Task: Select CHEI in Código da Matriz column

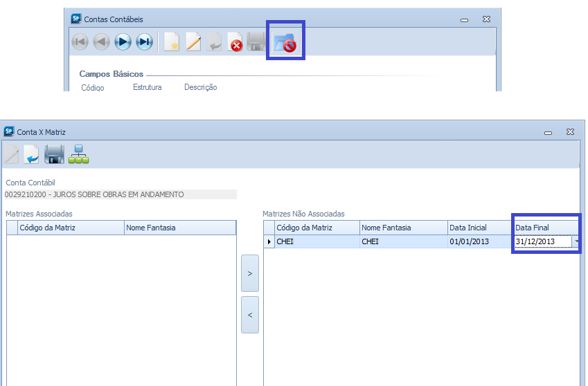Action: (x=317, y=241)
